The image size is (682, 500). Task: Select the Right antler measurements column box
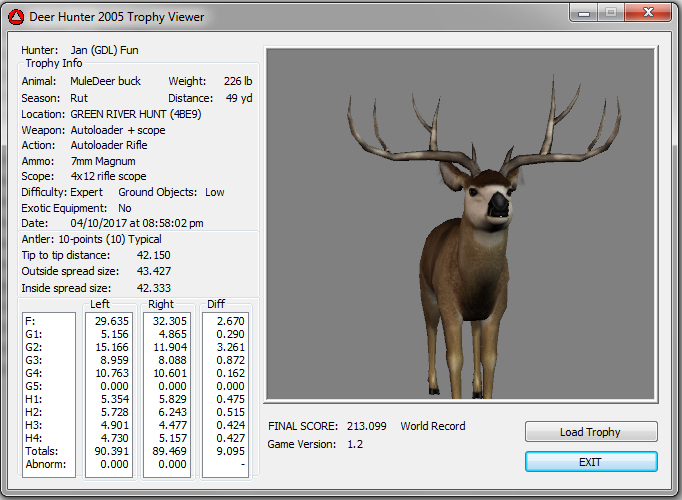[x=167, y=394]
